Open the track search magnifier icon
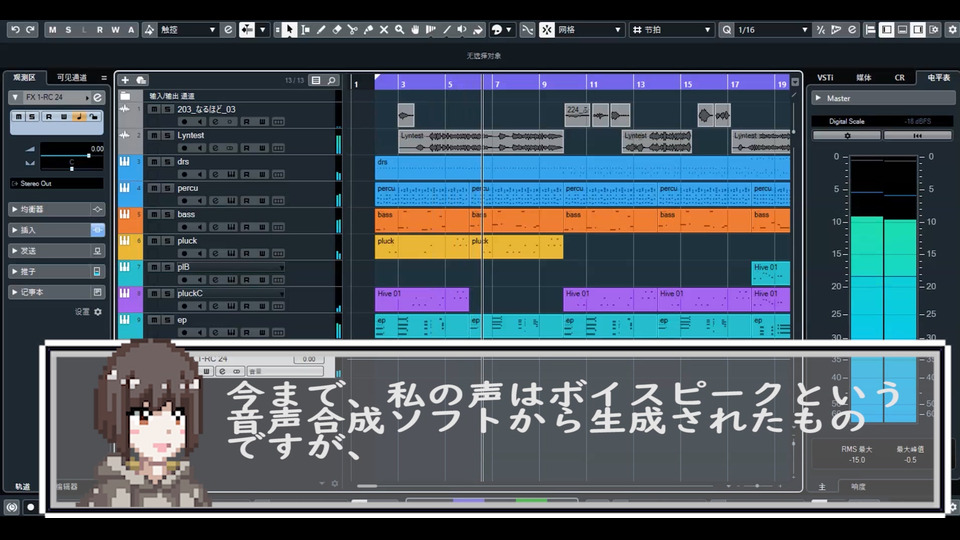 [x=331, y=80]
